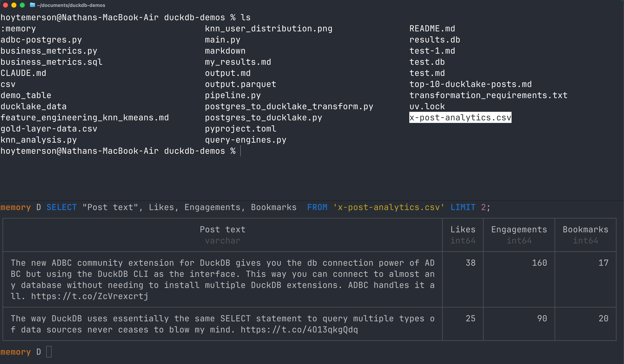The width and height of the screenshot is (624, 364).
Task: Click knn_analysis.py in the listing
Action: (x=39, y=140)
